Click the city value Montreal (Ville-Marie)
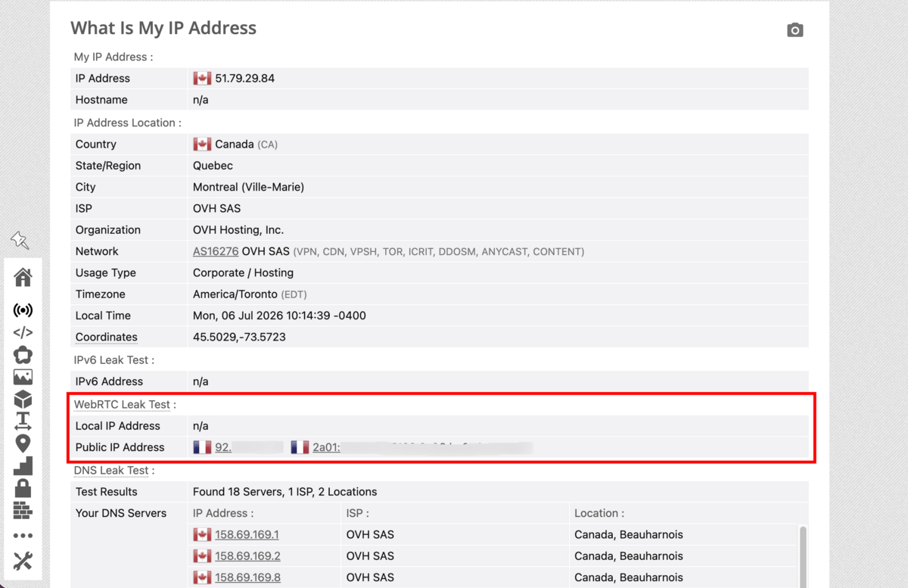Screen dimensions: 908x588 (248, 187)
